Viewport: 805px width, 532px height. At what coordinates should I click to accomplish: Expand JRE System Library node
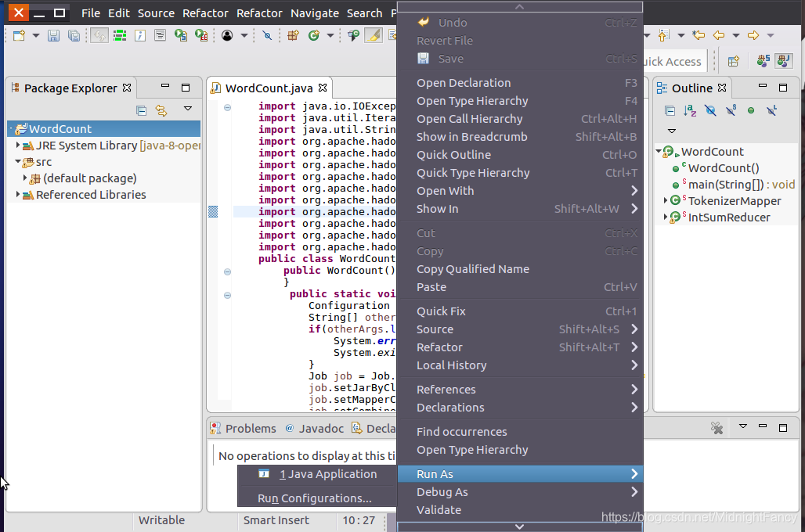point(17,146)
